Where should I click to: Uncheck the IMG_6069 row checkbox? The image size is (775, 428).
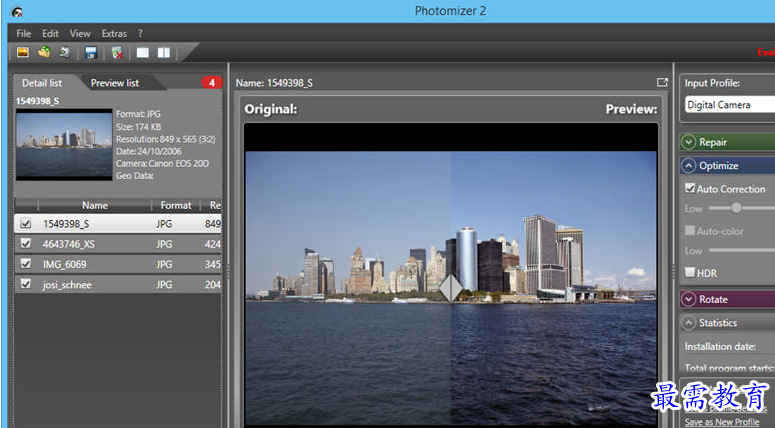26,264
